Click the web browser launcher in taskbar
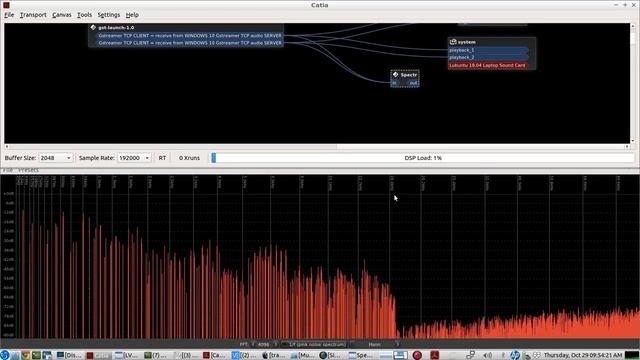This screenshot has width=640, height=360. pos(25,355)
